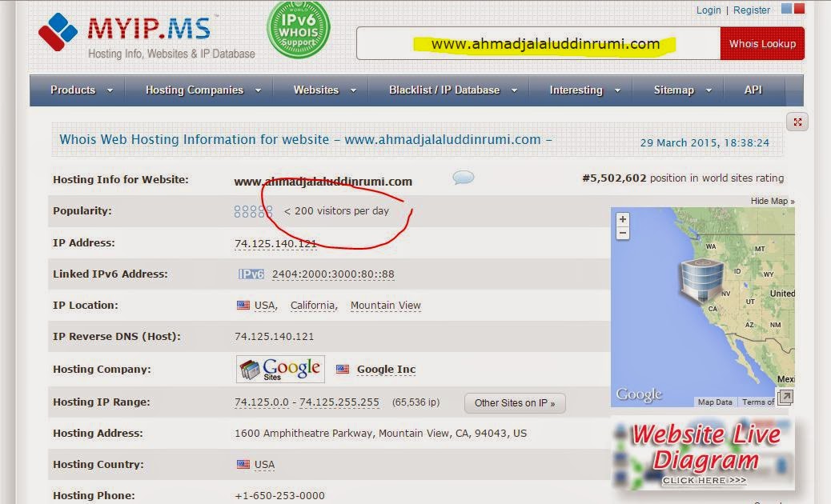Click the IP Reverse DNS value 74.125.140.121
Viewport: 831px width, 504px height.
pos(274,337)
